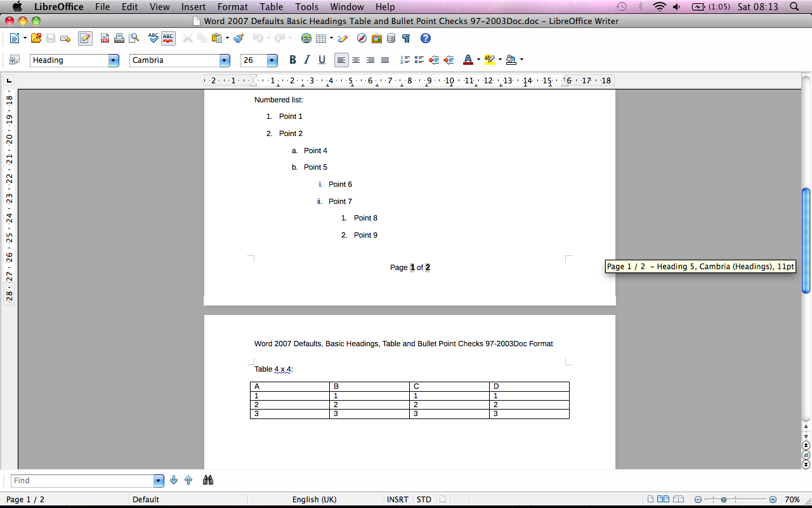
Task: Expand the Cambria font name dropdown
Action: pyautogui.click(x=225, y=60)
